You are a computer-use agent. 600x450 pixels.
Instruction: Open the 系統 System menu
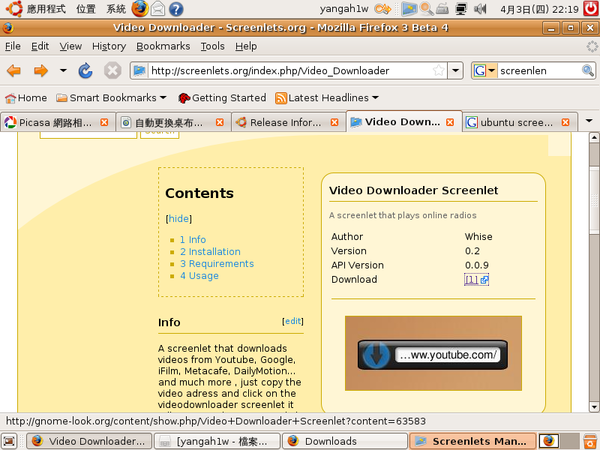[116, 9]
